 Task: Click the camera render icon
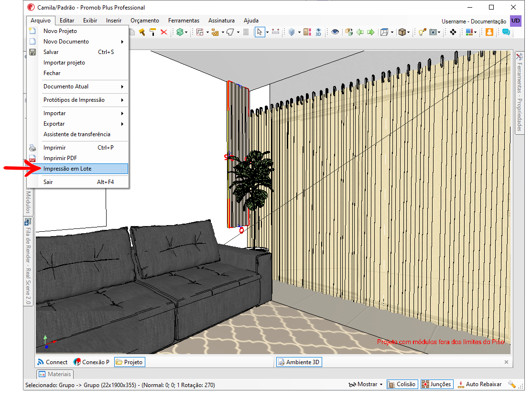point(433,32)
